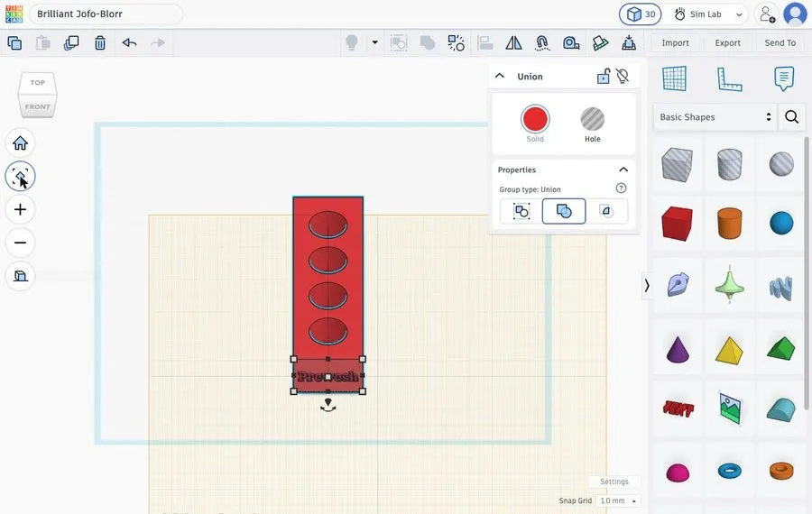Switch to orthographic flat view
Image resolution: width=812 pixels, height=514 pixels.
pyautogui.click(x=20, y=276)
